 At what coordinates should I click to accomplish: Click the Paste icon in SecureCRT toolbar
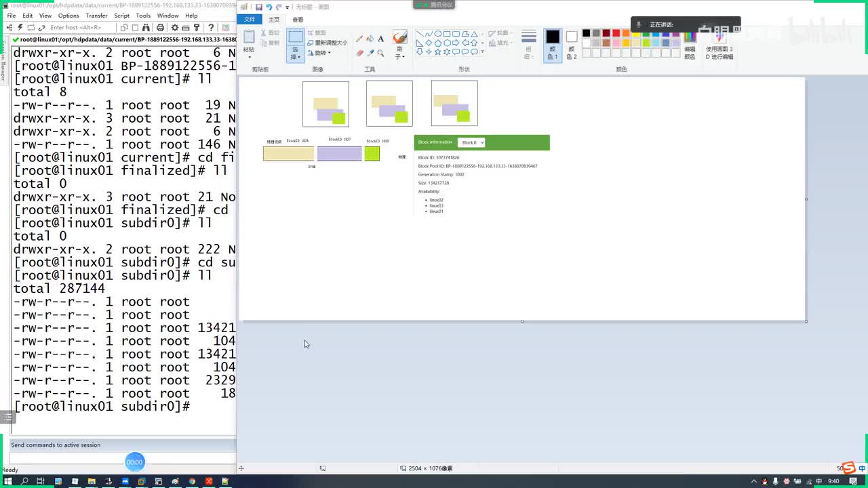(x=136, y=28)
